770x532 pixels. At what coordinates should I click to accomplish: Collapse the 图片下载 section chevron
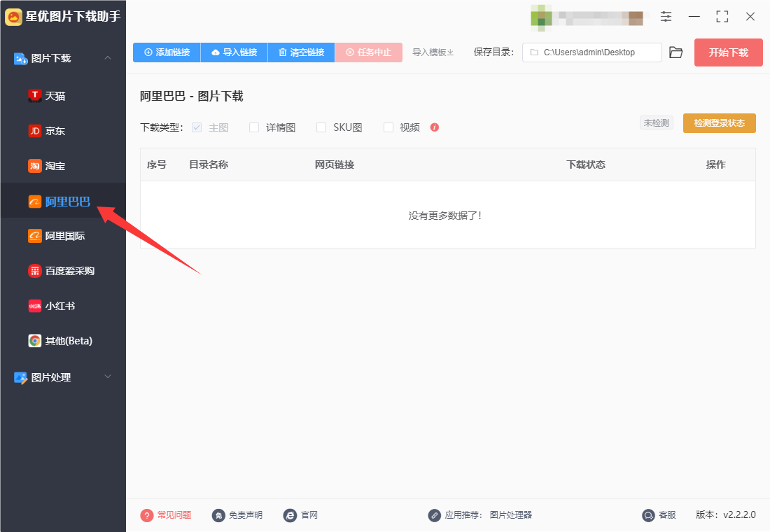pos(108,58)
